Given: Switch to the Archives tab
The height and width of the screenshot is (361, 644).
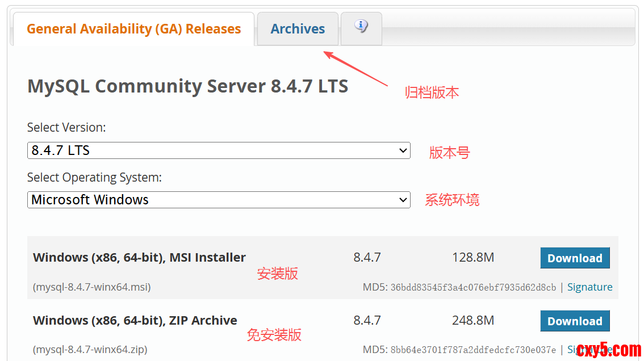Looking at the screenshot, I should click(298, 29).
